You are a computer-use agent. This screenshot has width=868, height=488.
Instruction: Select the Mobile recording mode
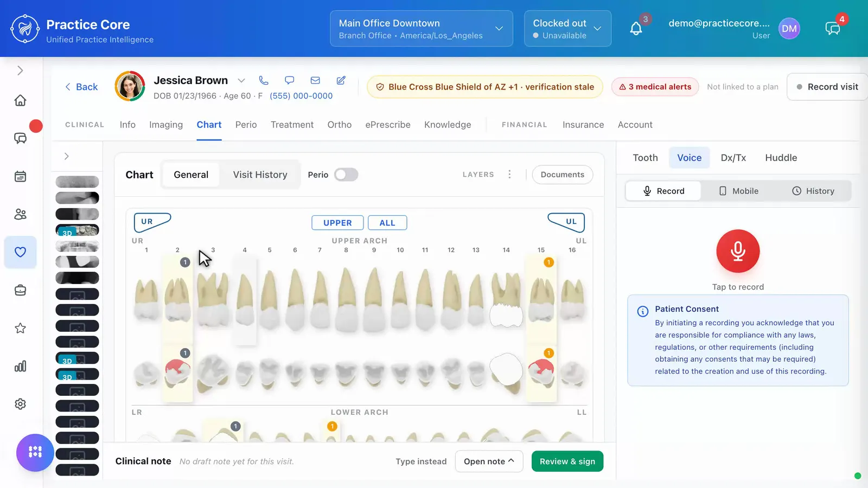pos(739,191)
